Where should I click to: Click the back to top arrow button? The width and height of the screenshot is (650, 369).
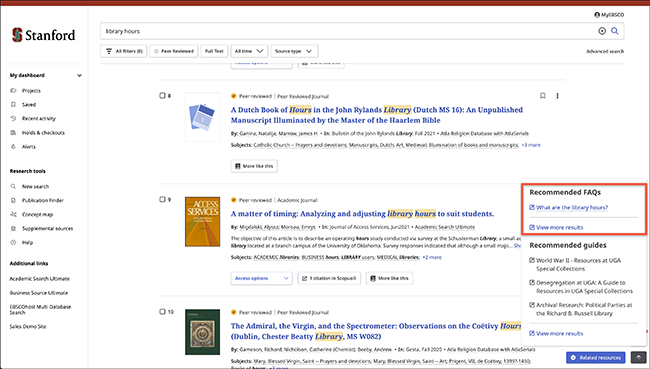(638, 357)
